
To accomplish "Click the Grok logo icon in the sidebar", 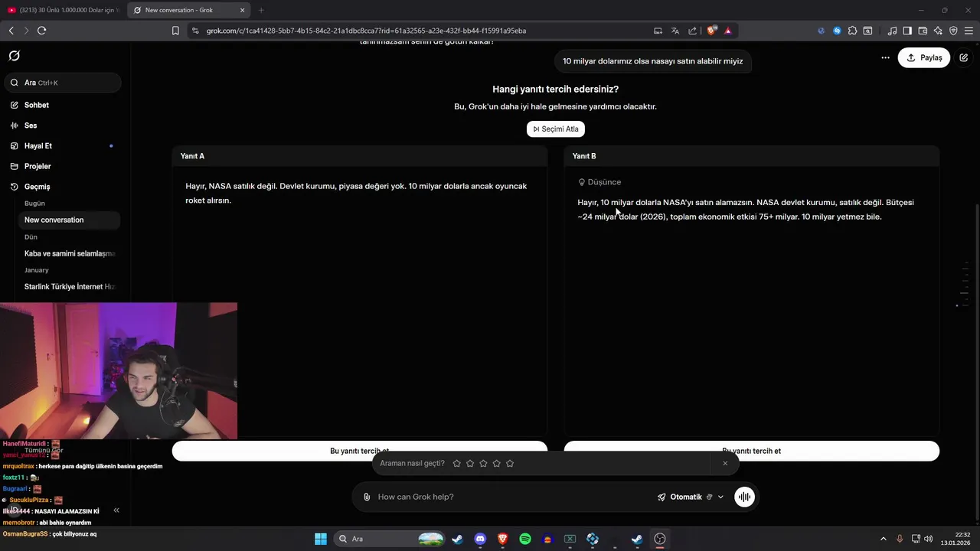I will pyautogui.click(x=14, y=56).
